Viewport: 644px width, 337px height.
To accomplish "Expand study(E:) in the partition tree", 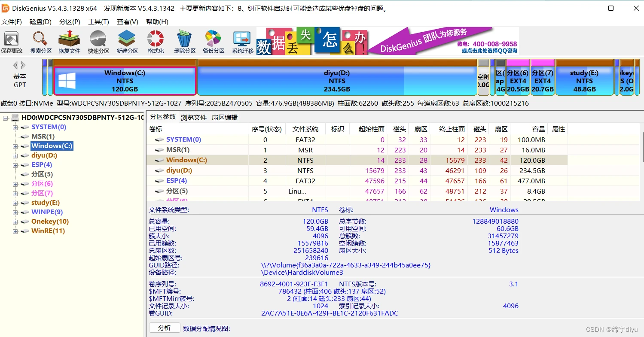I will (15, 203).
